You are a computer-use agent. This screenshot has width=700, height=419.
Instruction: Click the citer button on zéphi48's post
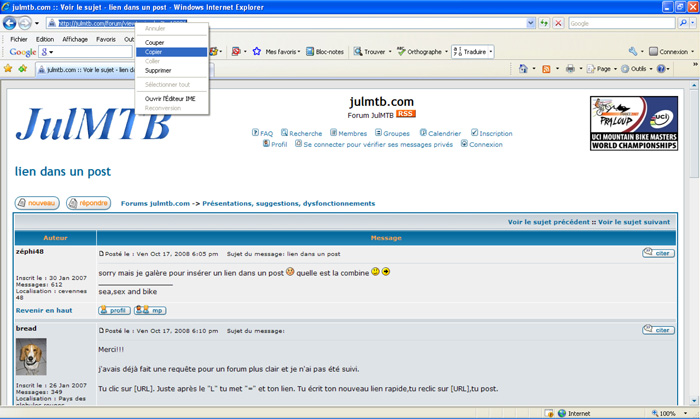click(658, 254)
